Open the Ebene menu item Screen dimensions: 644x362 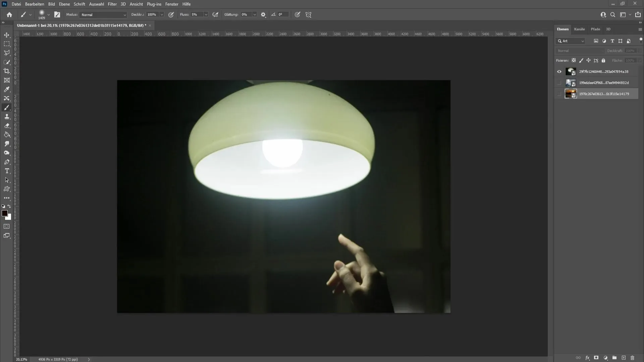[64, 4]
